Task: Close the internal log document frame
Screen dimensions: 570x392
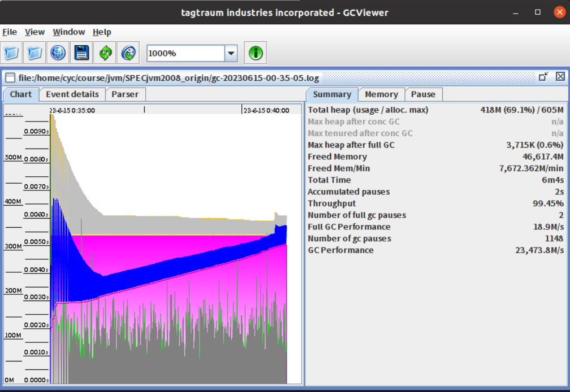Action: 560,77
